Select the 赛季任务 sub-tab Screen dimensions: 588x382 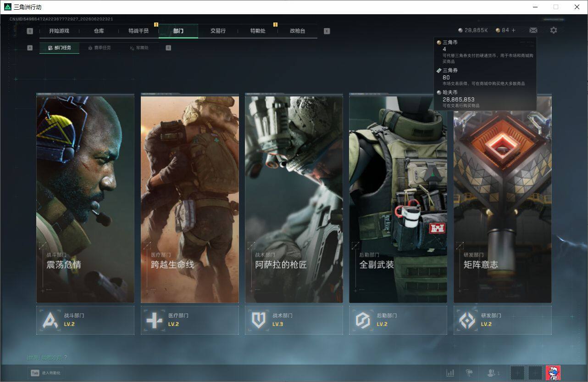[99, 48]
